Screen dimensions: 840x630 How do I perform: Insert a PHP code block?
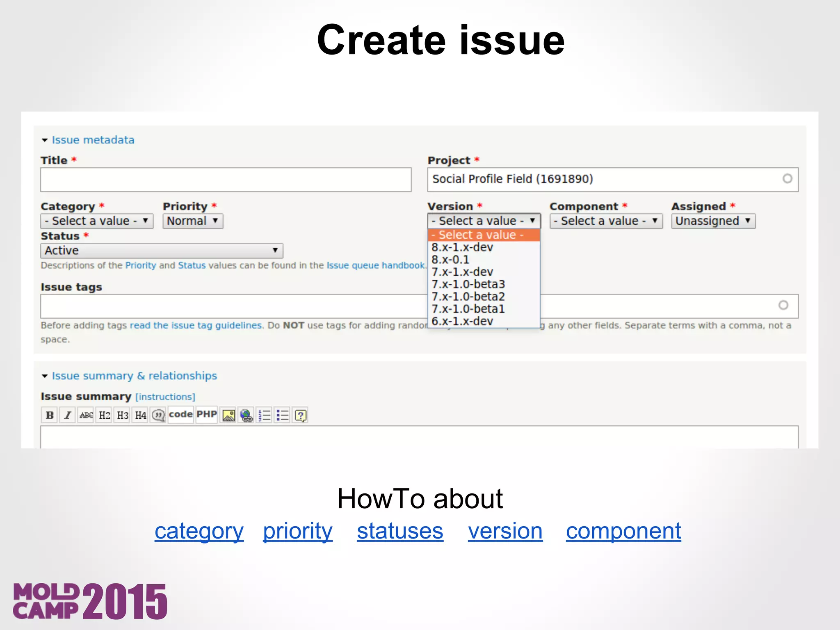coord(207,415)
